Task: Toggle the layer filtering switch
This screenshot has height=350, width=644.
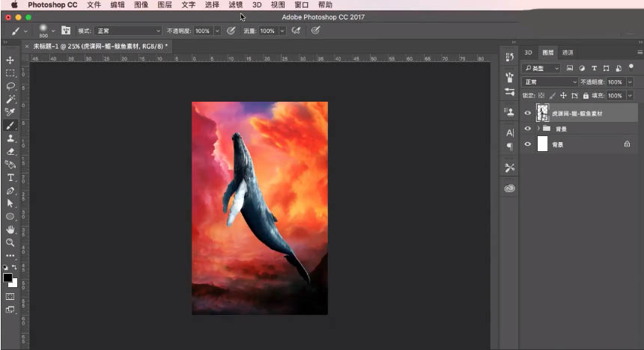Action: point(631,67)
